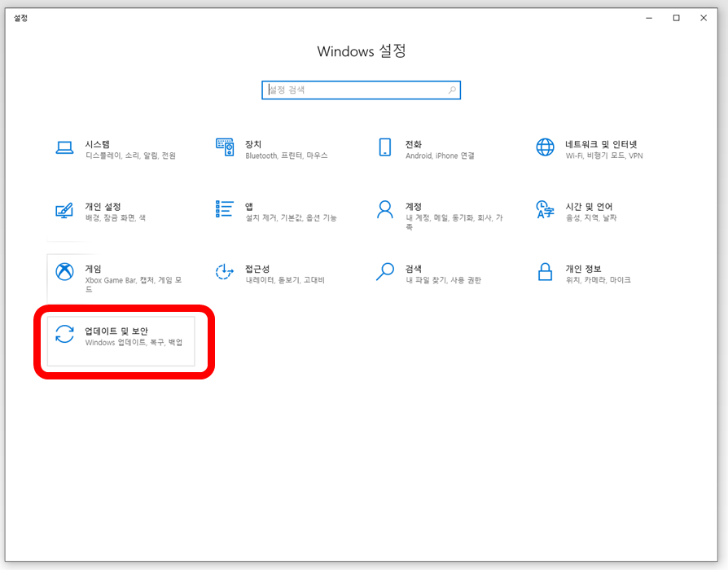Screen dimensions: 728x570
Task: Open the 계정 person icon
Action: tap(385, 209)
